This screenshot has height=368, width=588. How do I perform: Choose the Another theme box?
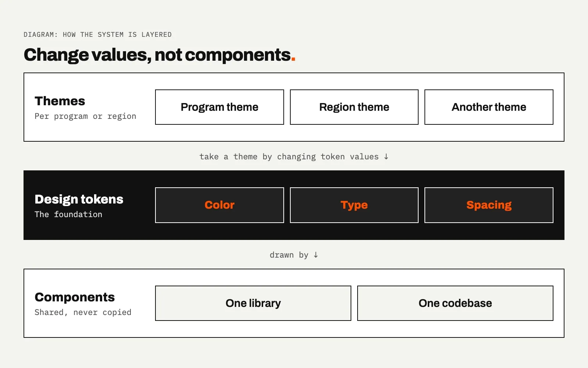coord(489,107)
